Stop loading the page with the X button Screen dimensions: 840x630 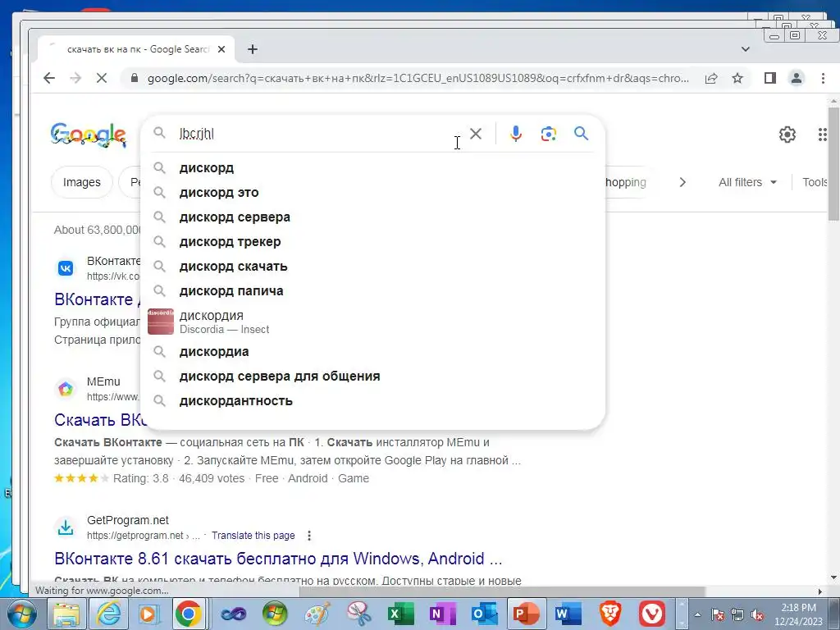pyautogui.click(x=101, y=78)
